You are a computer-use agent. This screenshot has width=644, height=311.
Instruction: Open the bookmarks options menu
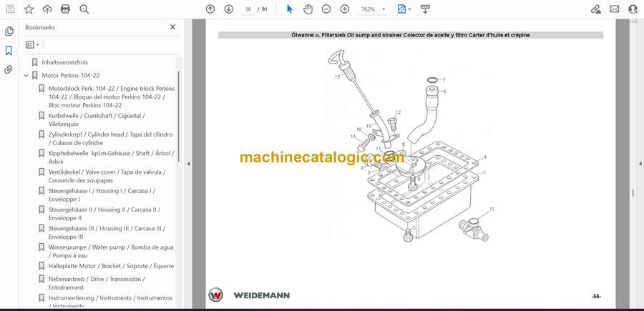32,45
